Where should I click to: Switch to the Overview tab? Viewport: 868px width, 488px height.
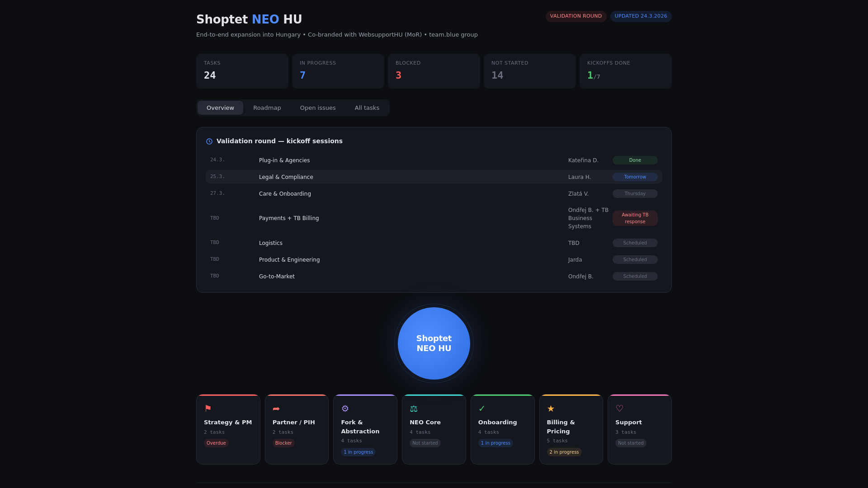coord(220,108)
